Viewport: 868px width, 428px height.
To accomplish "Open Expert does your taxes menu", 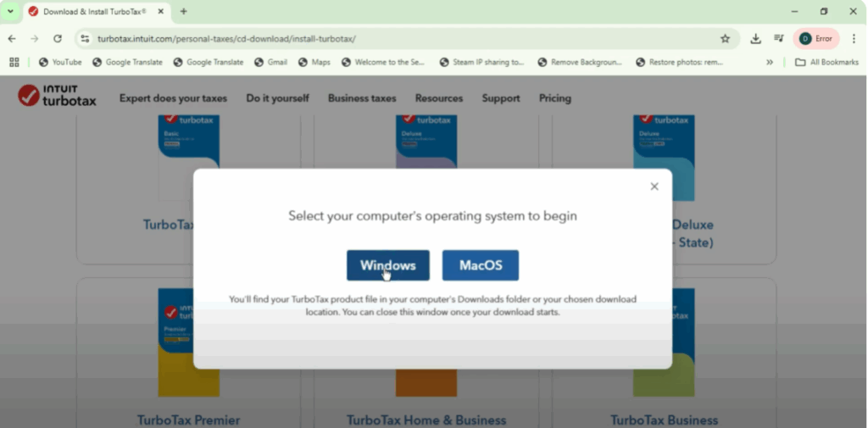I will [x=173, y=98].
